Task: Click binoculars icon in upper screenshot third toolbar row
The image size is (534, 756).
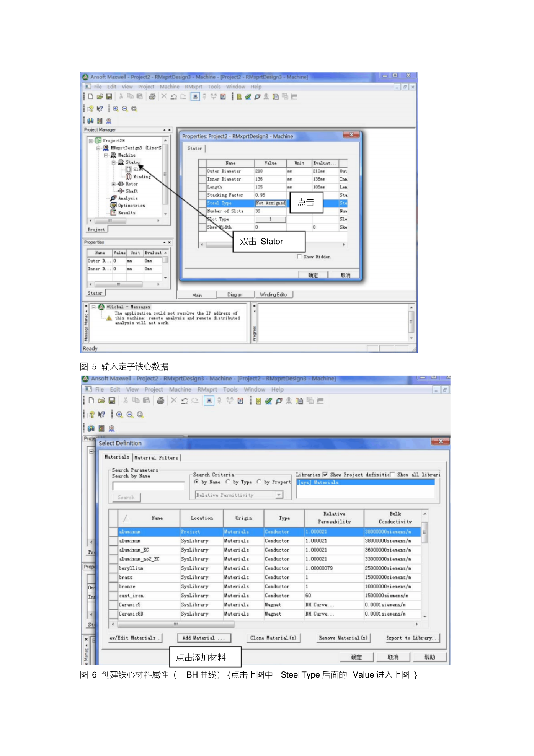Action: click(x=91, y=121)
